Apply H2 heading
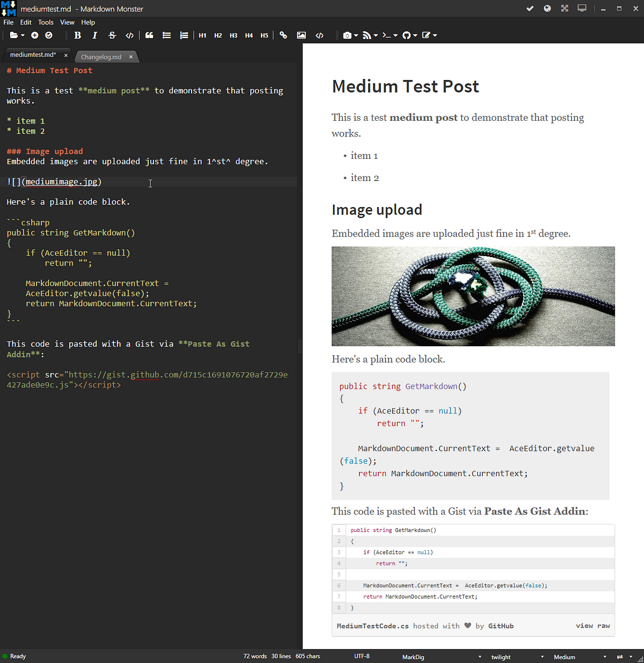This screenshot has height=663, width=644. [218, 35]
